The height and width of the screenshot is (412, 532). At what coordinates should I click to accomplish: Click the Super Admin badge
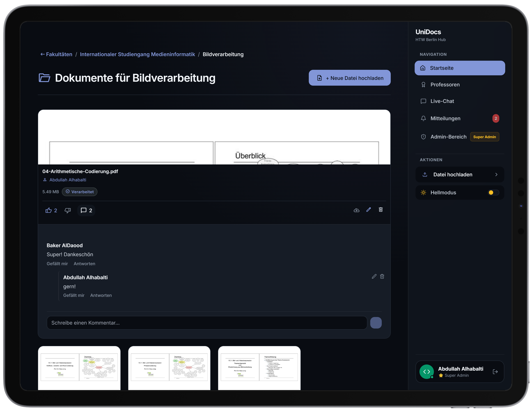tap(484, 137)
